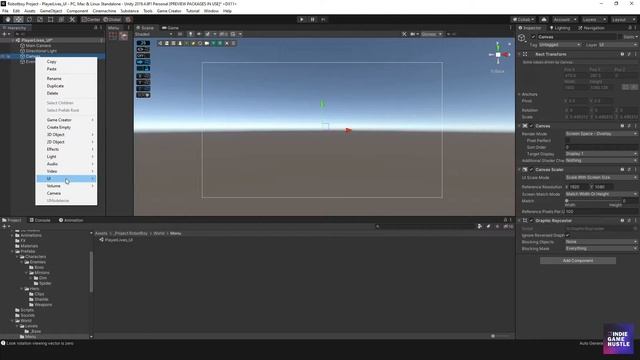
Task: Choose UI in the context menu
Action: [67, 179]
